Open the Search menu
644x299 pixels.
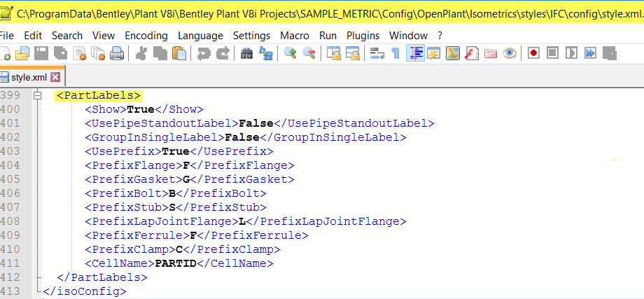[x=67, y=36]
